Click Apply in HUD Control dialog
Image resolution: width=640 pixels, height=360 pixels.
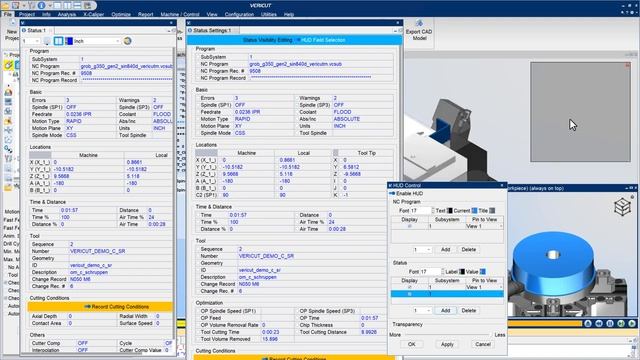pyautogui.click(x=447, y=344)
